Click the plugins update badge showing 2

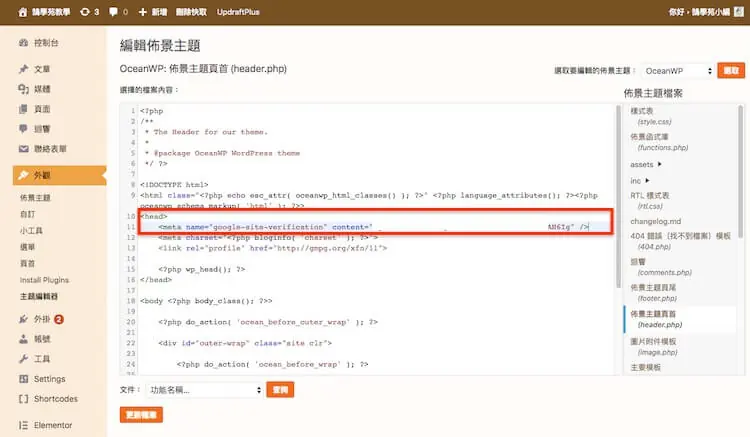[x=59, y=319]
